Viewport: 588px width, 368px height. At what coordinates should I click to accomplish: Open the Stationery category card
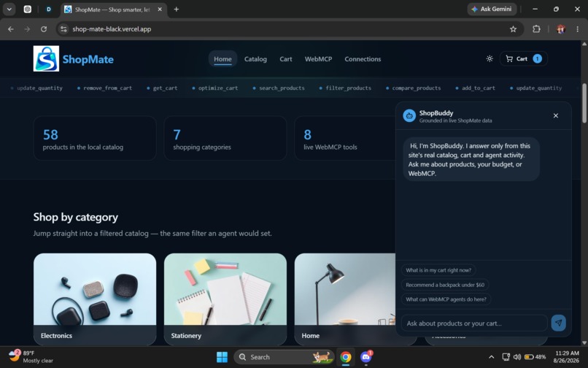coord(225,299)
